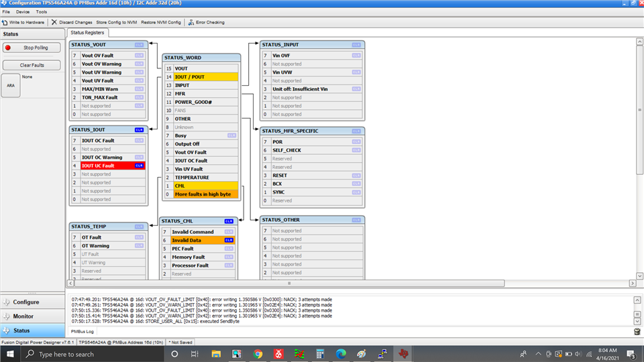This screenshot has height=362, width=644.
Task: Clear the Processor Fault bit
Action: click(229, 265)
